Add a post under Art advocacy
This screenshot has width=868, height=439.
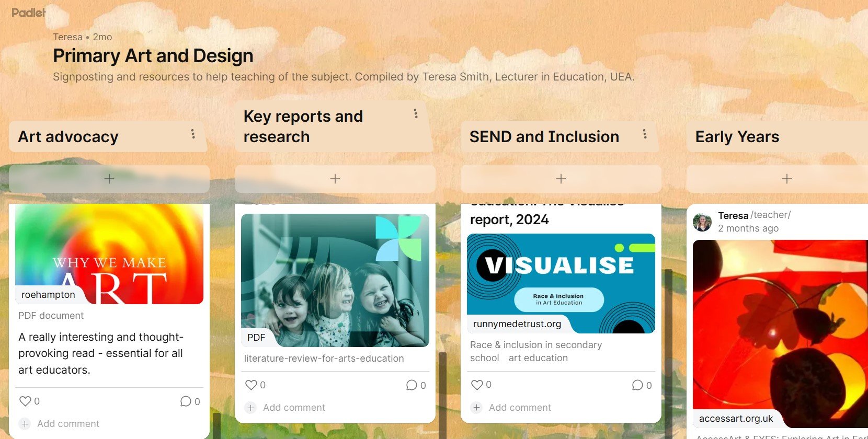tap(109, 179)
